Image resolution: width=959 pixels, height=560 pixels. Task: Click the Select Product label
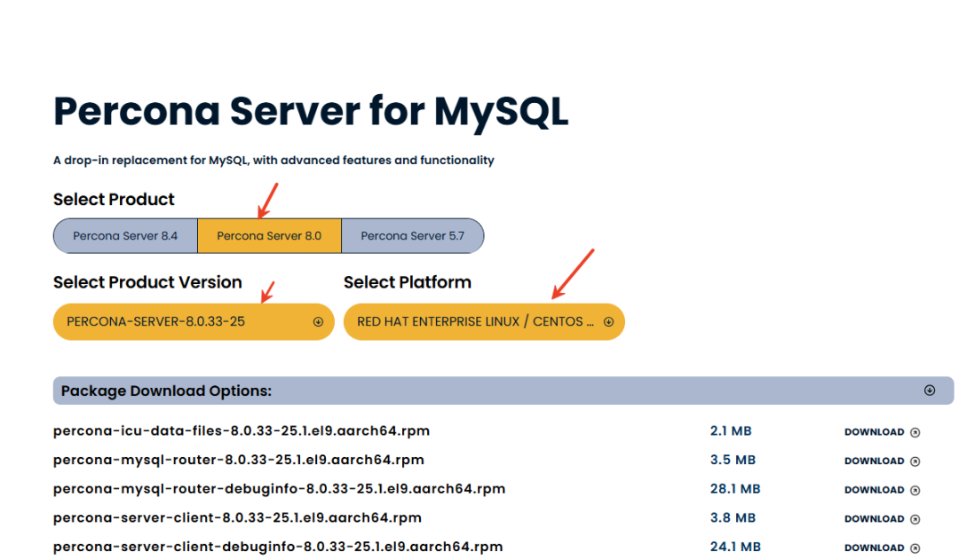click(114, 200)
